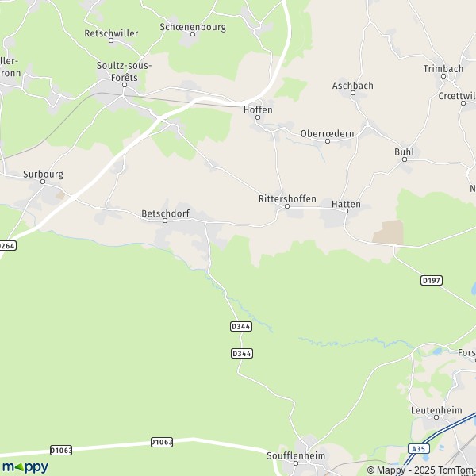Select the Surbourg town marker

pos(43,182)
